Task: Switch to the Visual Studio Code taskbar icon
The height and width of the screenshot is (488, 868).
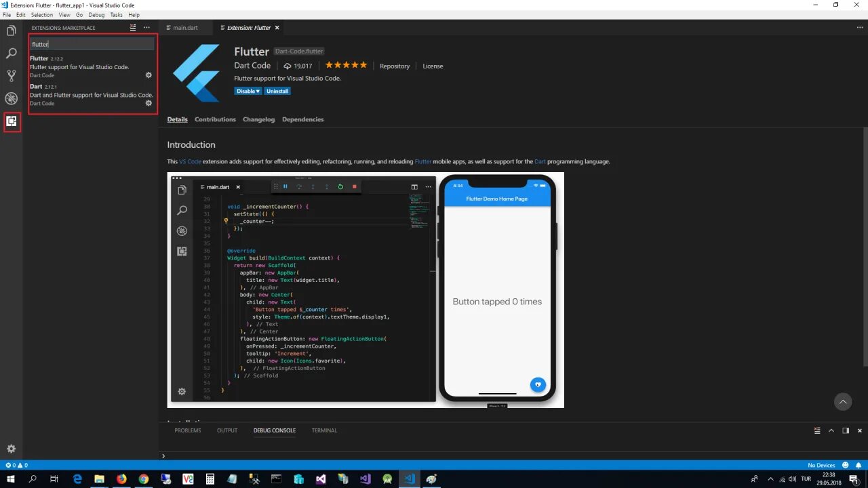Action: click(409, 479)
